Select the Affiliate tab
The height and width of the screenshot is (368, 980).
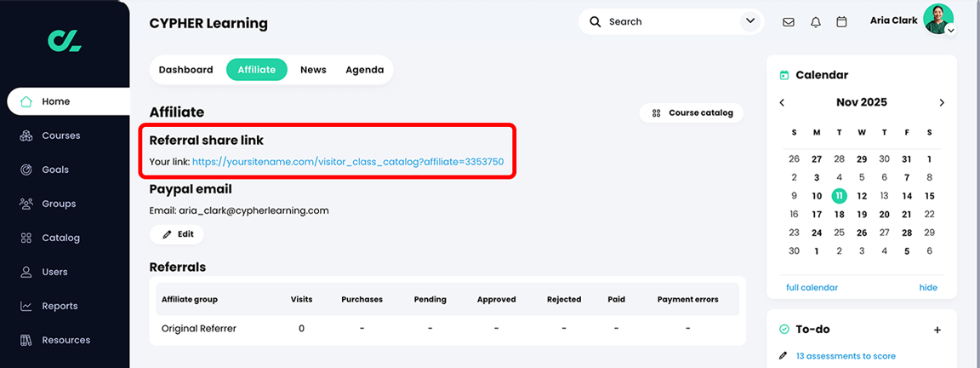(x=257, y=70)
